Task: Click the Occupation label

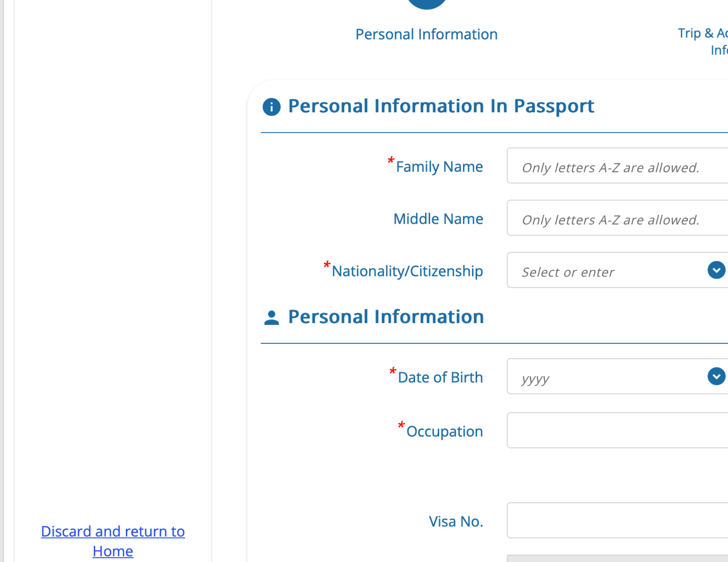Action: point(444,431)
